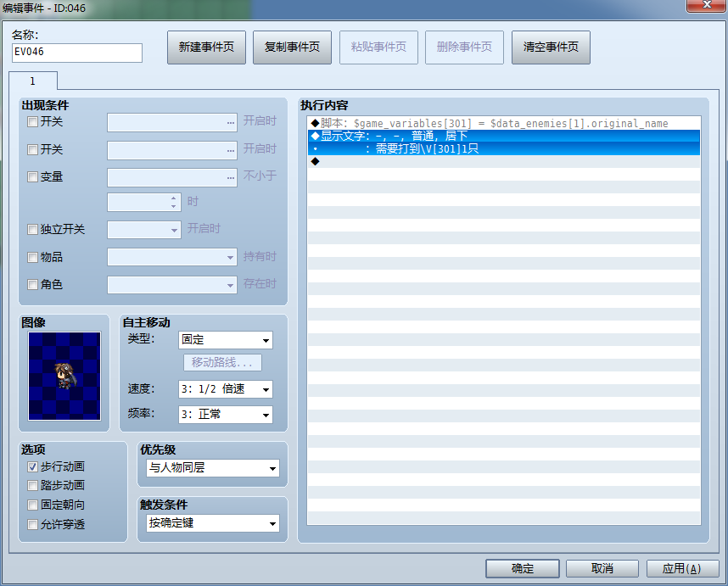Select event page tab 1
The height and width of the screenshot is (586, 728).
click(33, 81)
